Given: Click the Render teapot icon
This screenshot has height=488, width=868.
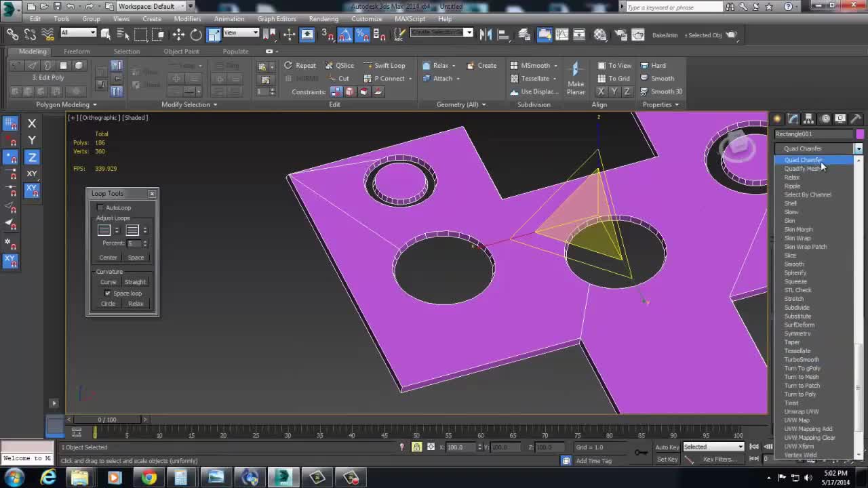Looking at the screenshot, I should point(732,35).
